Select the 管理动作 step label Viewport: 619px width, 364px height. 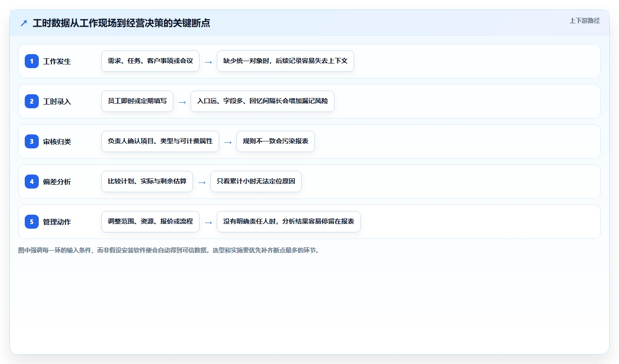(x=57, y=222)
